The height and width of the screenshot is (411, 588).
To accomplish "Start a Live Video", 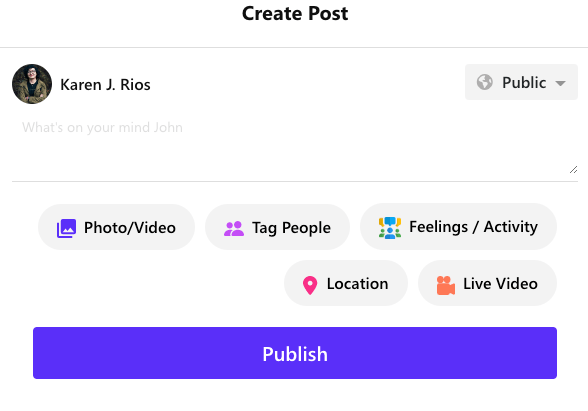I will coord(487,283).
